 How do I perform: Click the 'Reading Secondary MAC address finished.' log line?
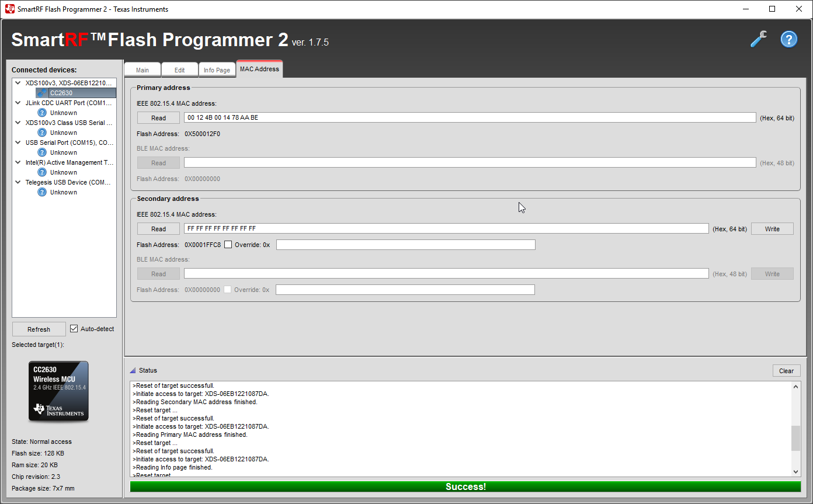tap(195, 402)
